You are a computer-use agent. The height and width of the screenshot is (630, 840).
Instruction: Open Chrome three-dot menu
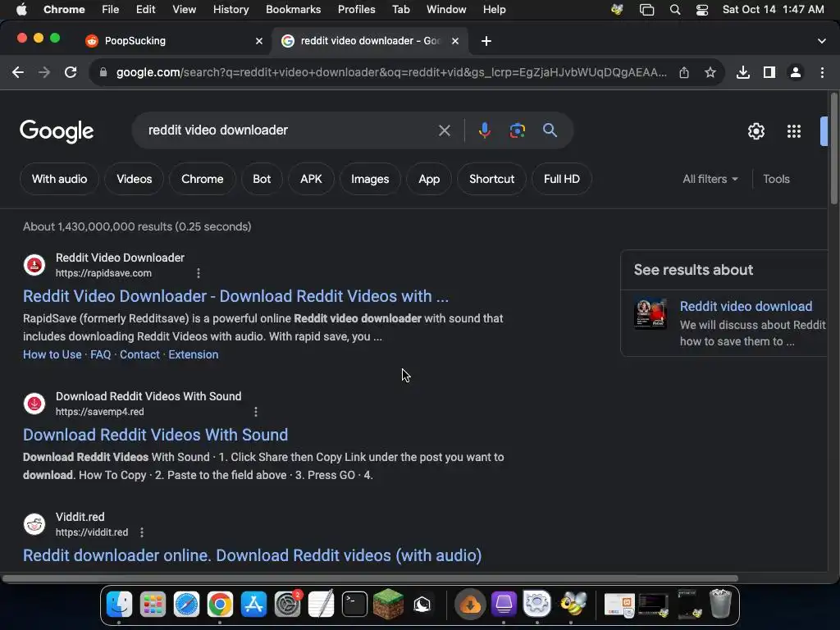point(822,72)
